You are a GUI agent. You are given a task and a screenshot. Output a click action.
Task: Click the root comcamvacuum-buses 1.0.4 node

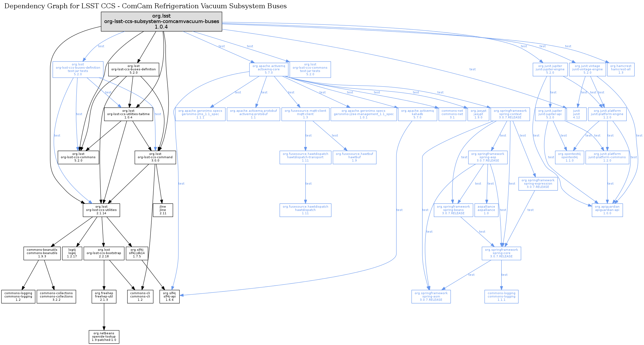[x=161, y=21]
